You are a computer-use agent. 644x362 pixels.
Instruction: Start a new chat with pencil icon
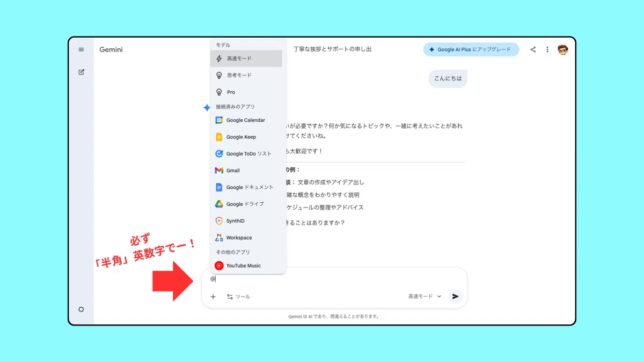point(82,72)
